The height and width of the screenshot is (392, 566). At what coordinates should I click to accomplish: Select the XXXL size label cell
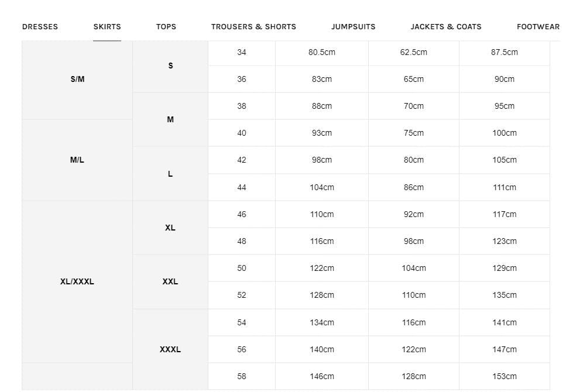coord(170,349)
